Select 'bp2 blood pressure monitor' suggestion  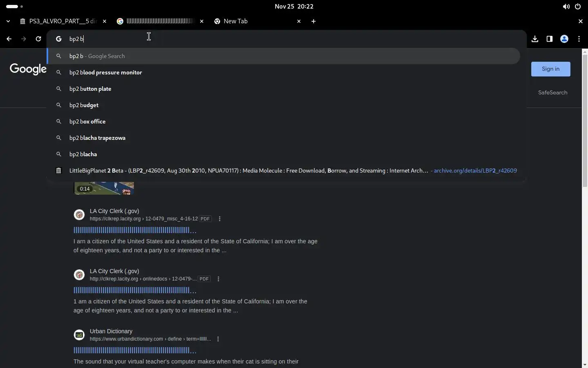(x=283, y=72)
